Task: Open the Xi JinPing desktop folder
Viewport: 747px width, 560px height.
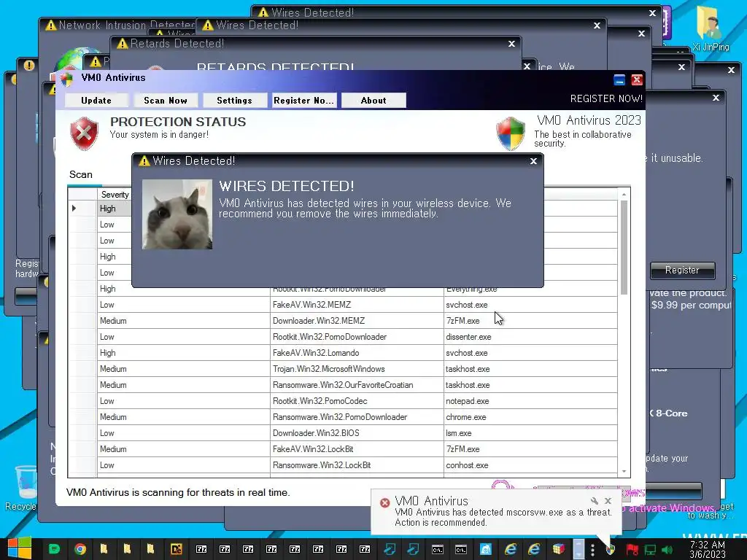Action: 711,28
